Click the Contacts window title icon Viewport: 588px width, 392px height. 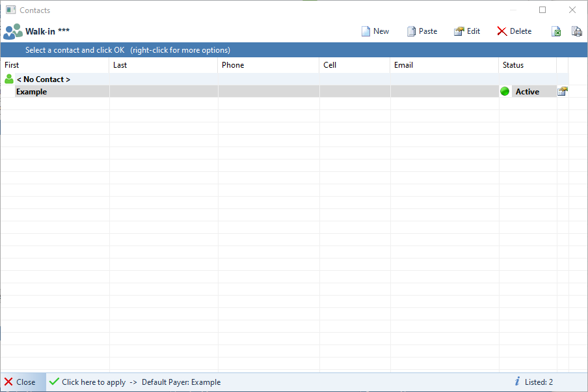(11, 10)
